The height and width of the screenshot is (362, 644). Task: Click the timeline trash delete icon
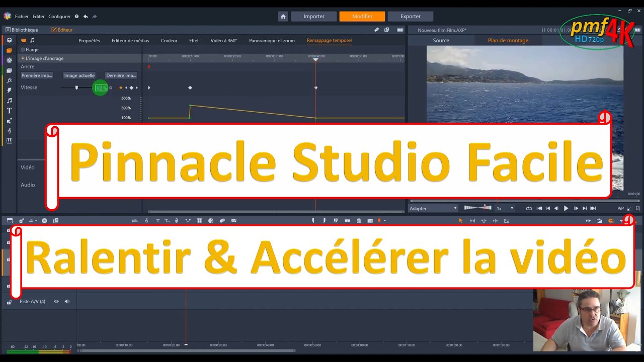(x=359, y=221)
